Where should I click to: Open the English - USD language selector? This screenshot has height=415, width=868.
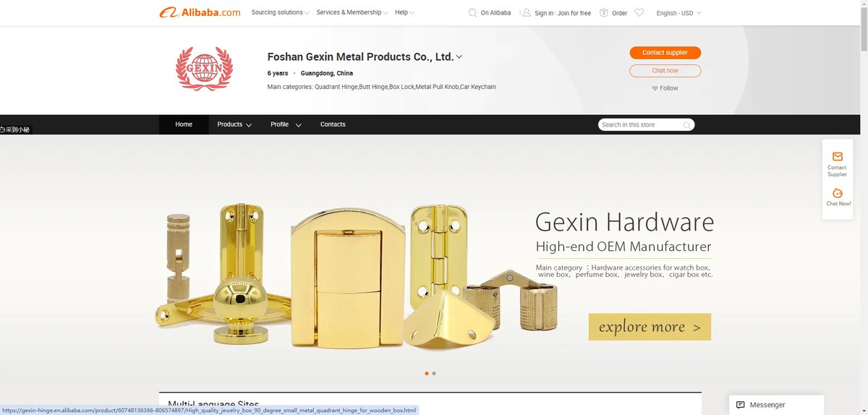tap(678, 13)
